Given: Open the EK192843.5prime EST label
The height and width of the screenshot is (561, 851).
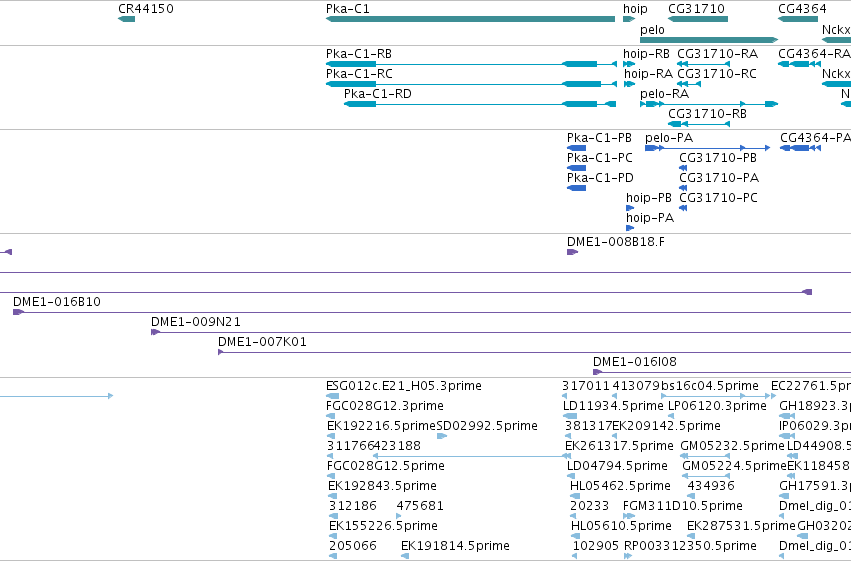Looking at the screenshot, I should [x=383, y=486].
